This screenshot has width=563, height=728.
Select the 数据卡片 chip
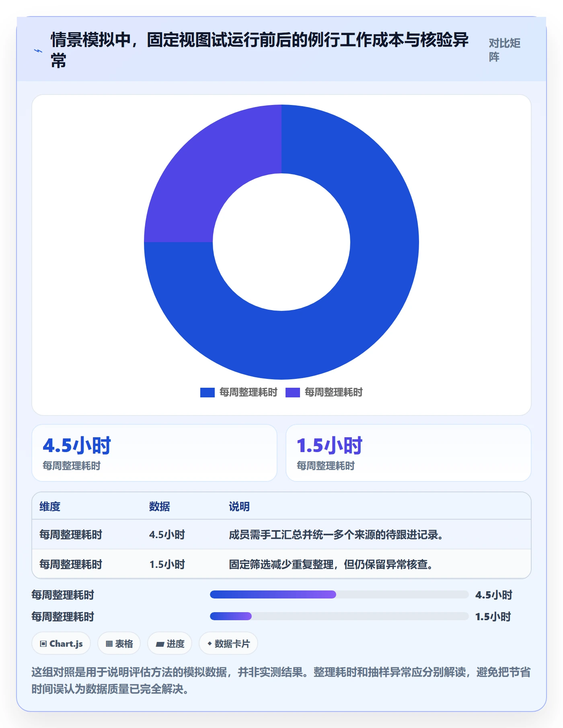[x=228, y=644]
